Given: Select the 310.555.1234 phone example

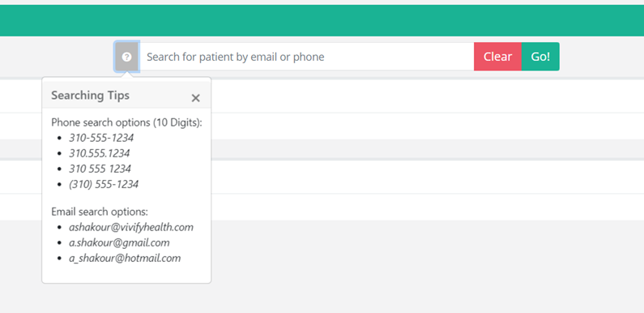Looking at the screenshot, I should coord(100,153).
